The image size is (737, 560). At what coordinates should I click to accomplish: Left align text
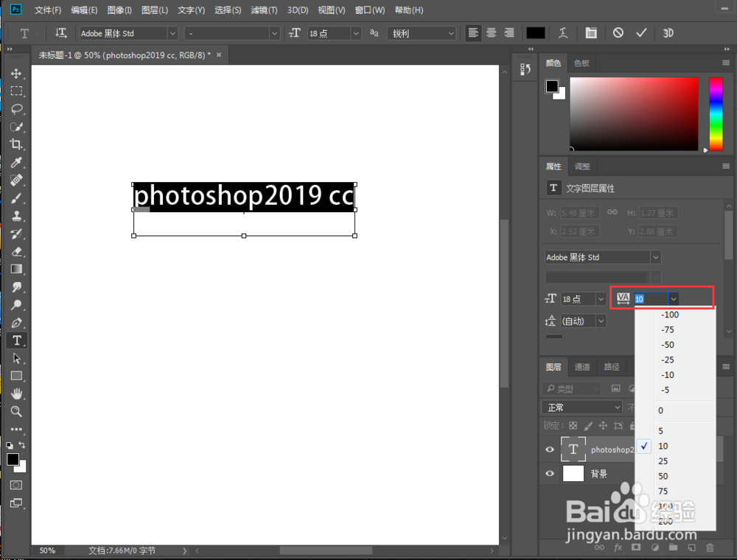[x=473, y=33]
